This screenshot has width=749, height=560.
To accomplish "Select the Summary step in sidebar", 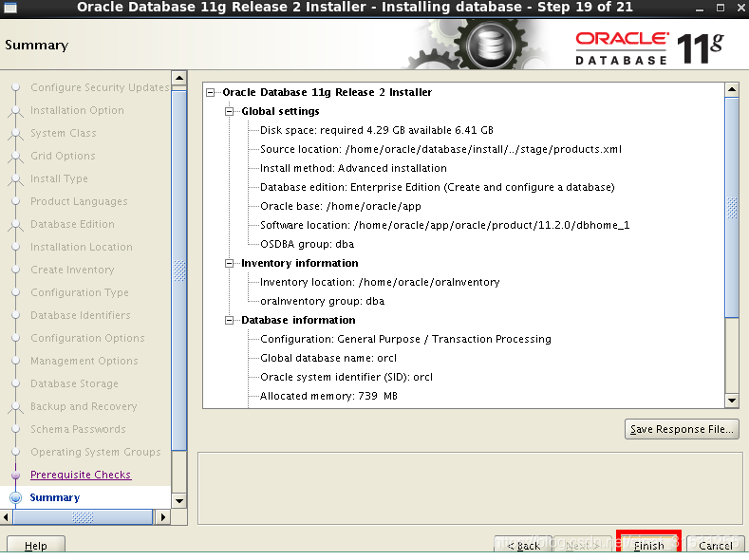I will [55, 497].
